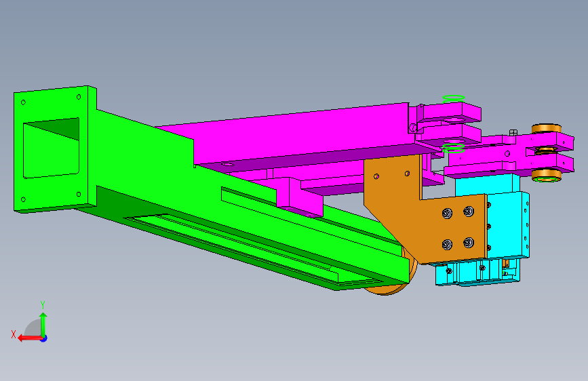Viewport: 588px width, 381px height.
Task: Click the upper-right bolt on orange bracket
Action: 469,212
